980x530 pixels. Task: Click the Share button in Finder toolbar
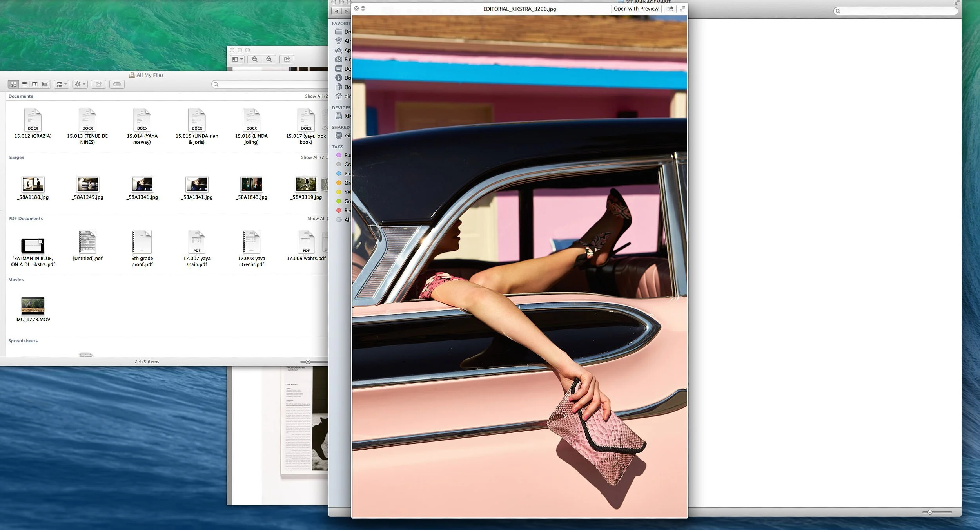pos(99,84)
